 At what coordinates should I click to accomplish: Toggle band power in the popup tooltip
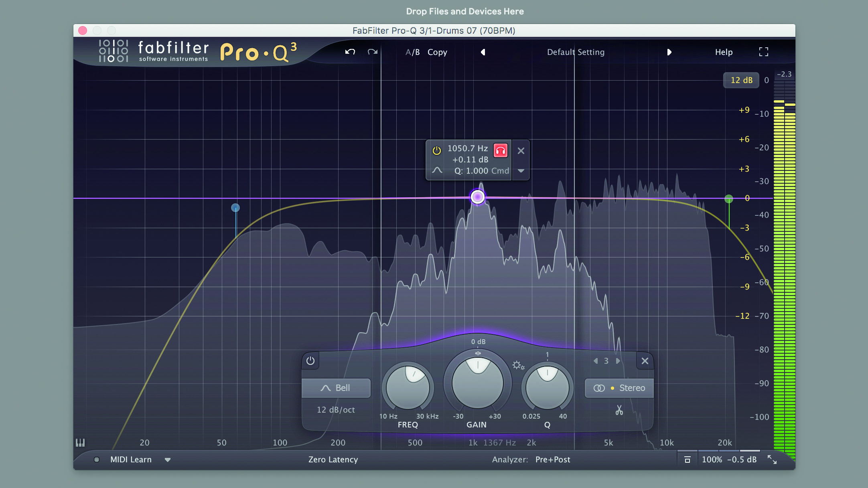coord(437,150)
